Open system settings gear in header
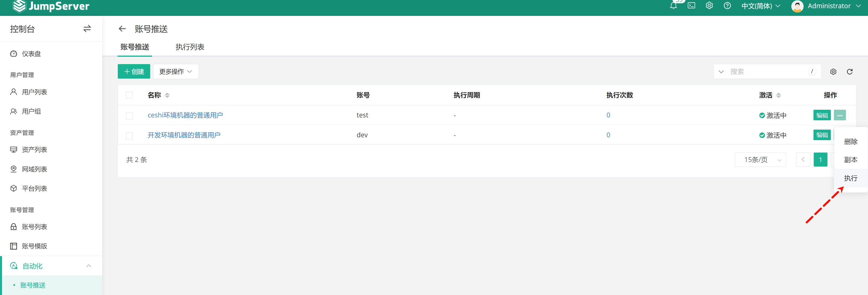 709,6
